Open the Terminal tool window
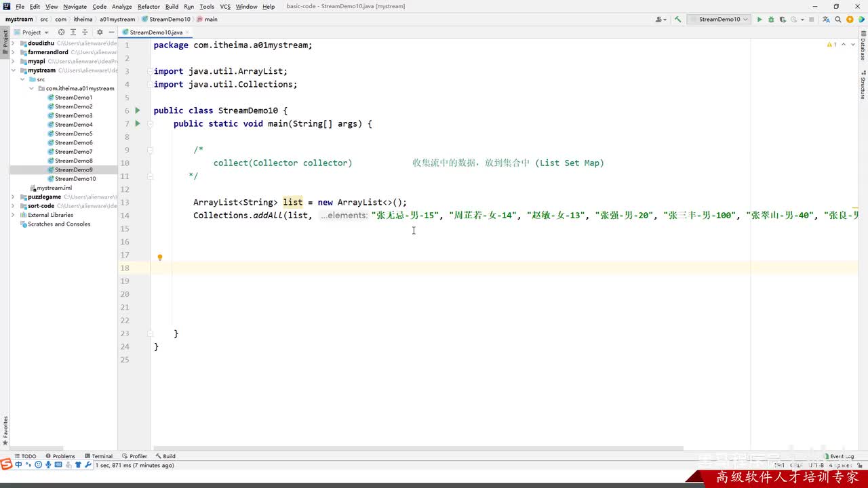This screenshot has width=868, height=488. 98,456
